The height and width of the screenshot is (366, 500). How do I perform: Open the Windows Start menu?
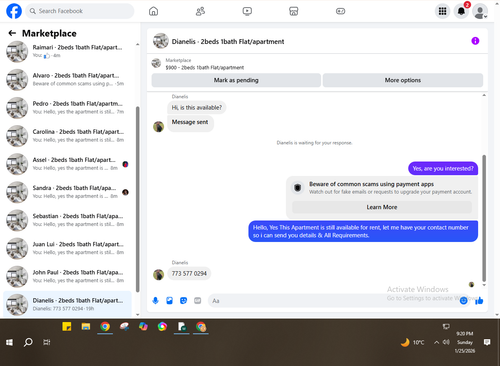[x=9, y=342]
